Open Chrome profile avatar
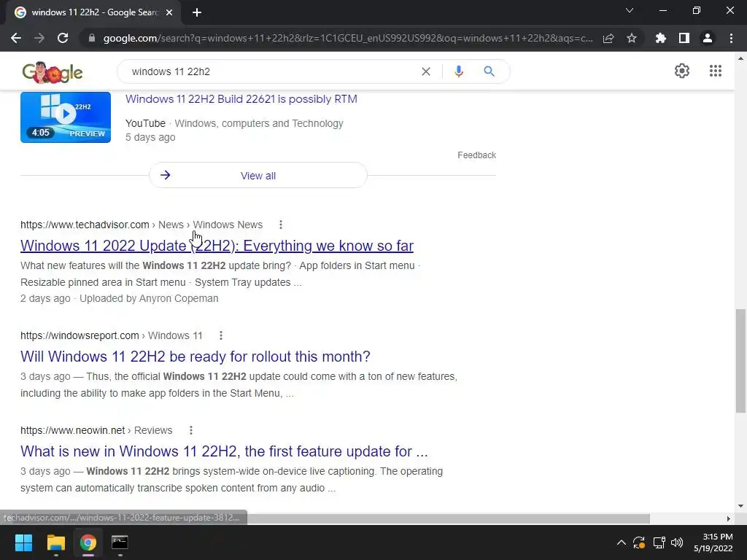Viewport: 747px width, 560px height. pos(708,38)
